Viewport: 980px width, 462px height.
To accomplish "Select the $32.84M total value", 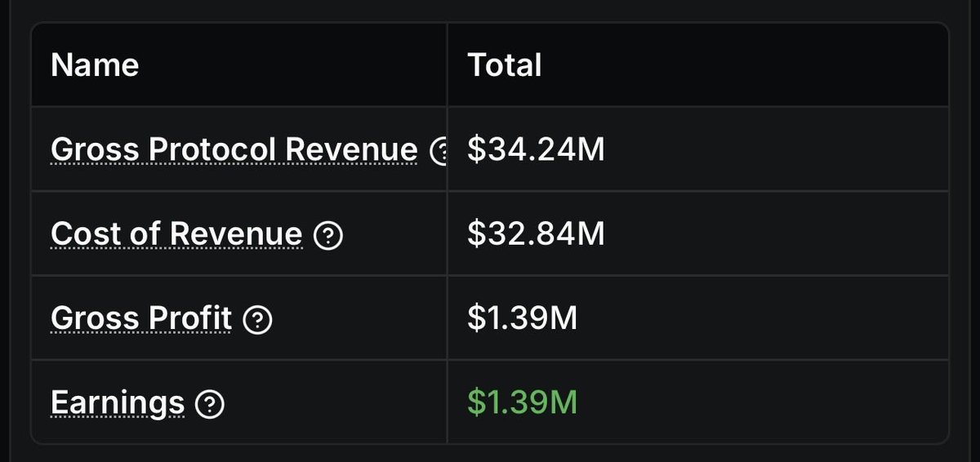I will coord(536,235).
